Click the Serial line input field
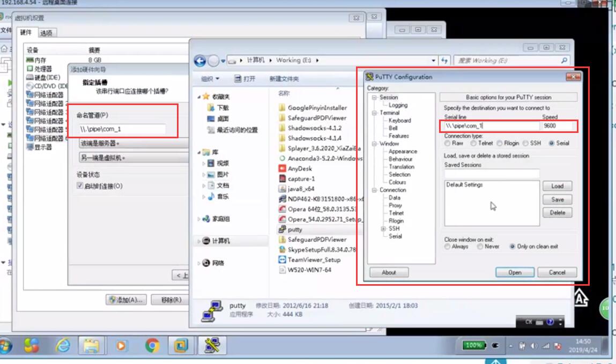616x364 pixels. [491, 126]
